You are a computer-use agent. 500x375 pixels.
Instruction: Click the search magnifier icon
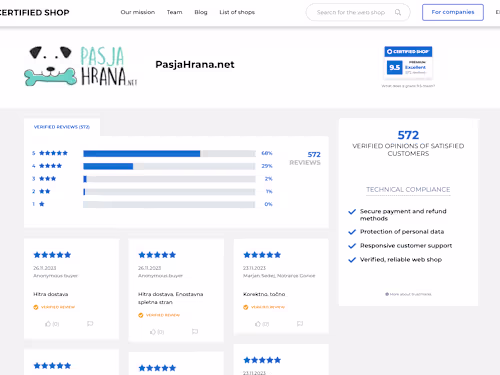(398, 12)
